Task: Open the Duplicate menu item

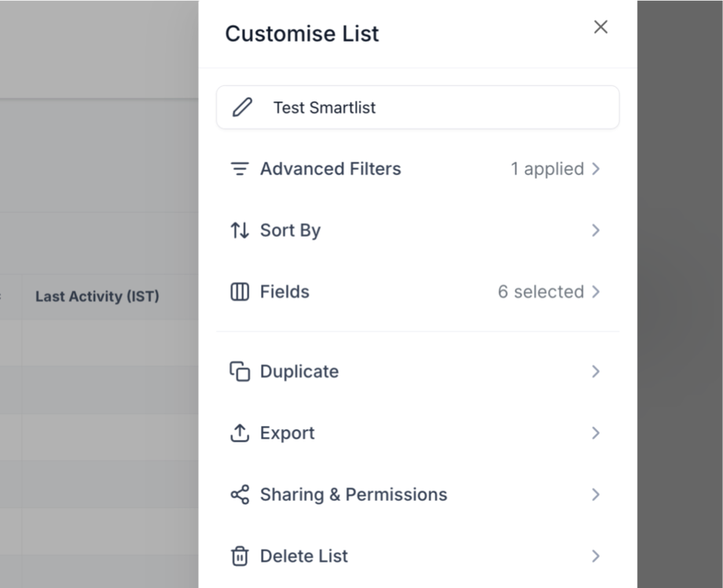Action: tap(299, 372)
